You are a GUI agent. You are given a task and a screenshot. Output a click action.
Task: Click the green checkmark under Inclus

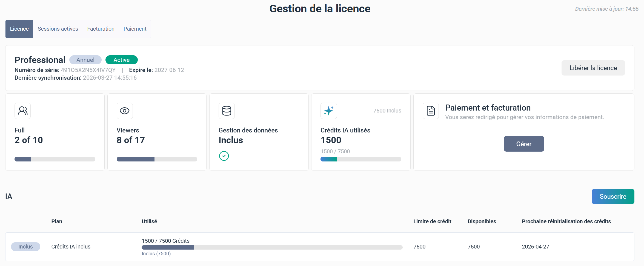point(224,156)
